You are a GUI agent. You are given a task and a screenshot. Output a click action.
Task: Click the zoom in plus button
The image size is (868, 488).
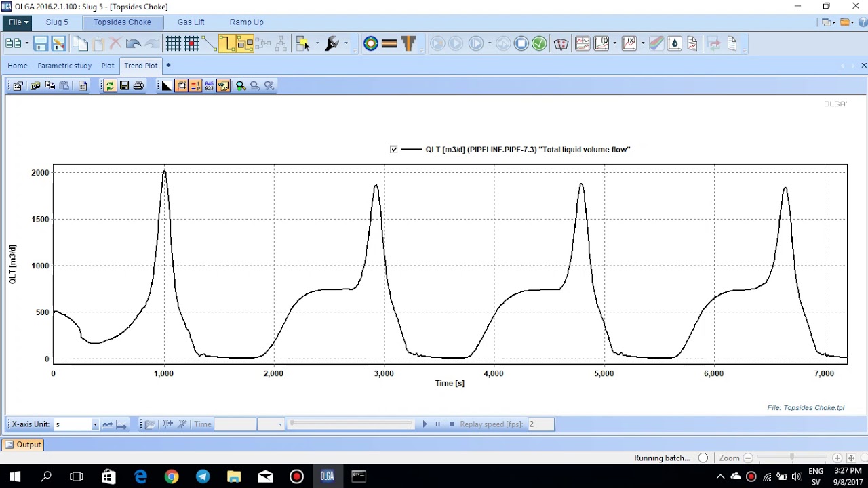pos(837,458)
